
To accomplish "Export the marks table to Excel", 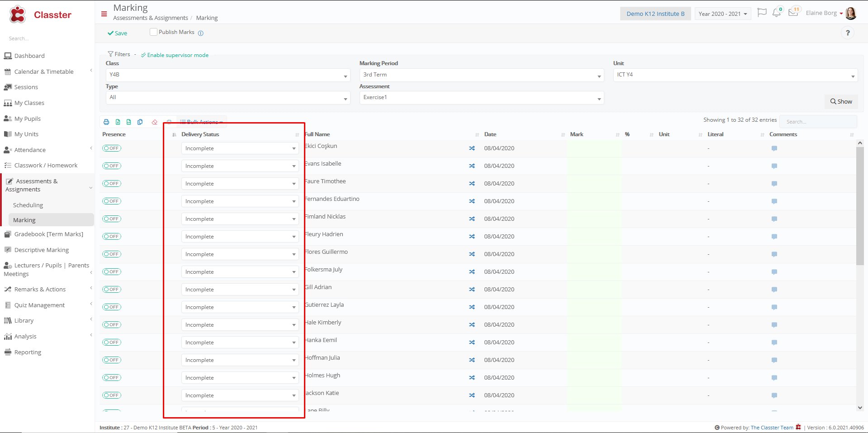I will (x=118, y=122).
